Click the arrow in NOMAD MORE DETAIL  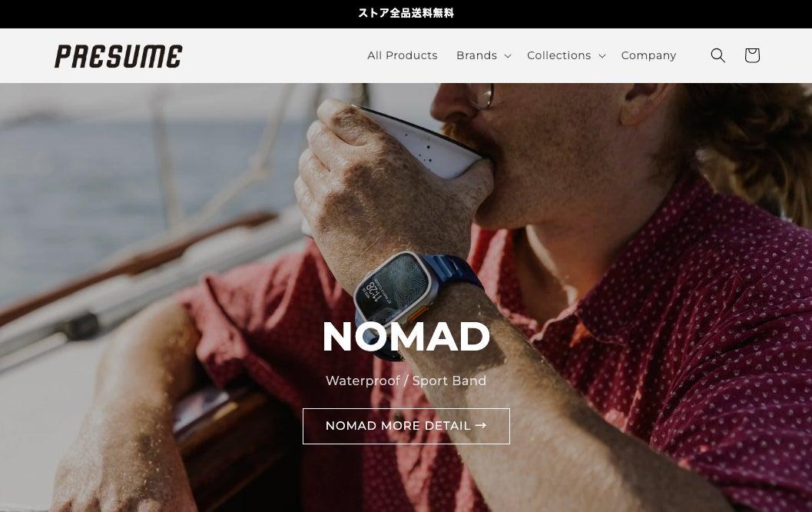click(481, 425)
